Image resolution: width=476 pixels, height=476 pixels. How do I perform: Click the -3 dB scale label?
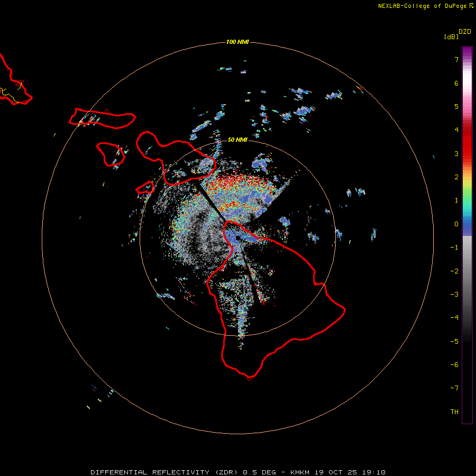[454, 295]
